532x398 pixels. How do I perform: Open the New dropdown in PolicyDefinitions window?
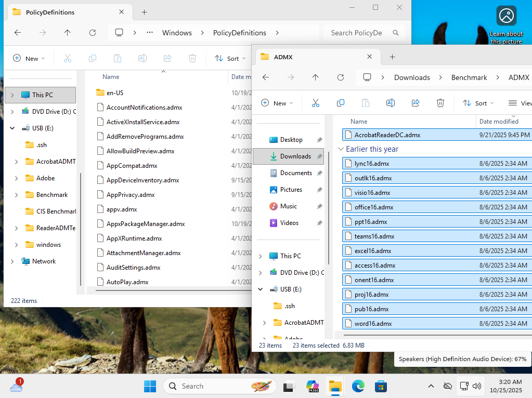point(29,58)
